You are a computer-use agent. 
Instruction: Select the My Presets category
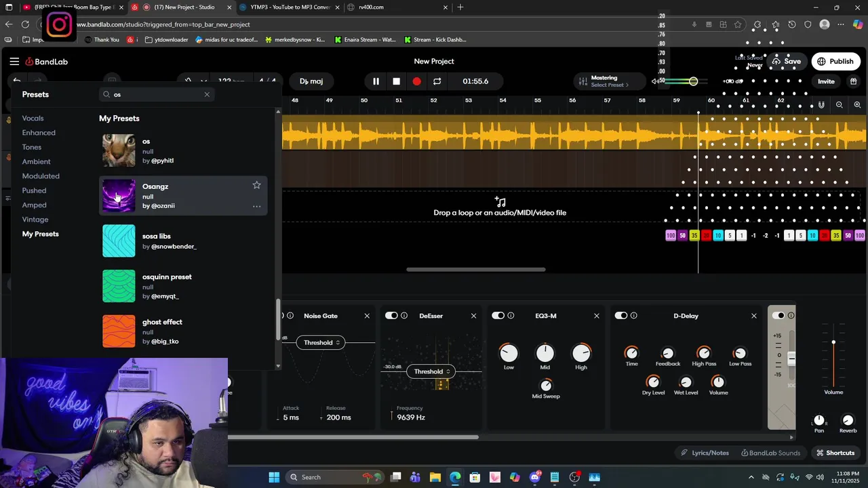point(41,234)
